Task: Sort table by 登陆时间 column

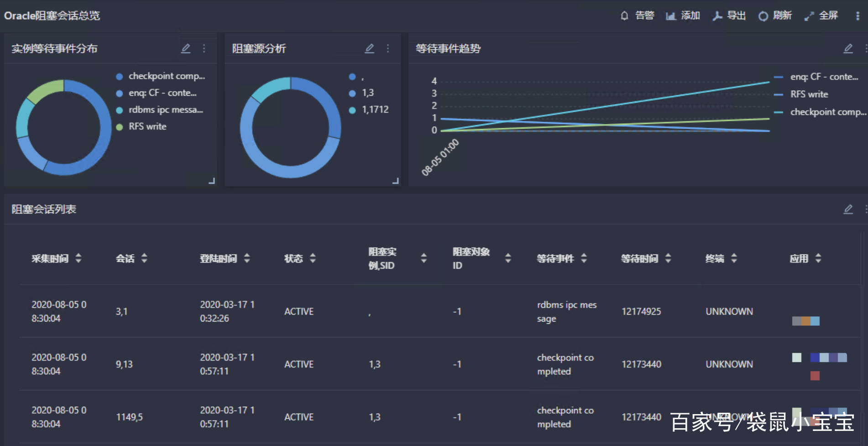Action: click(247, 258)
